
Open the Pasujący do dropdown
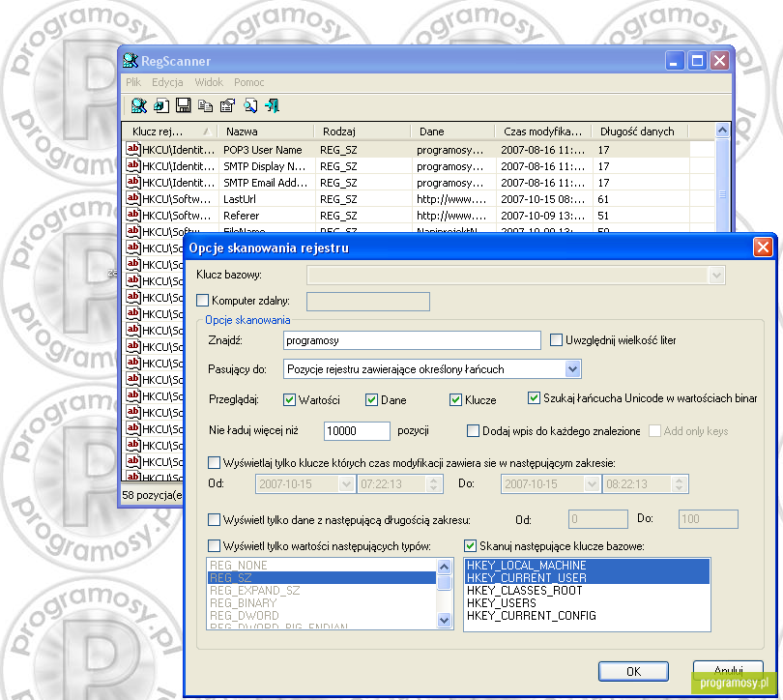point(572,369)
